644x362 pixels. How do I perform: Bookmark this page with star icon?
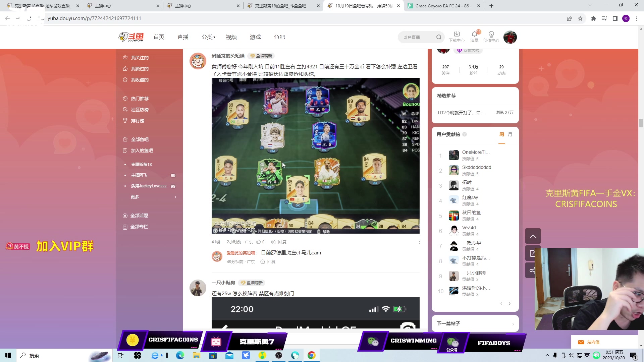click(580, 18)
